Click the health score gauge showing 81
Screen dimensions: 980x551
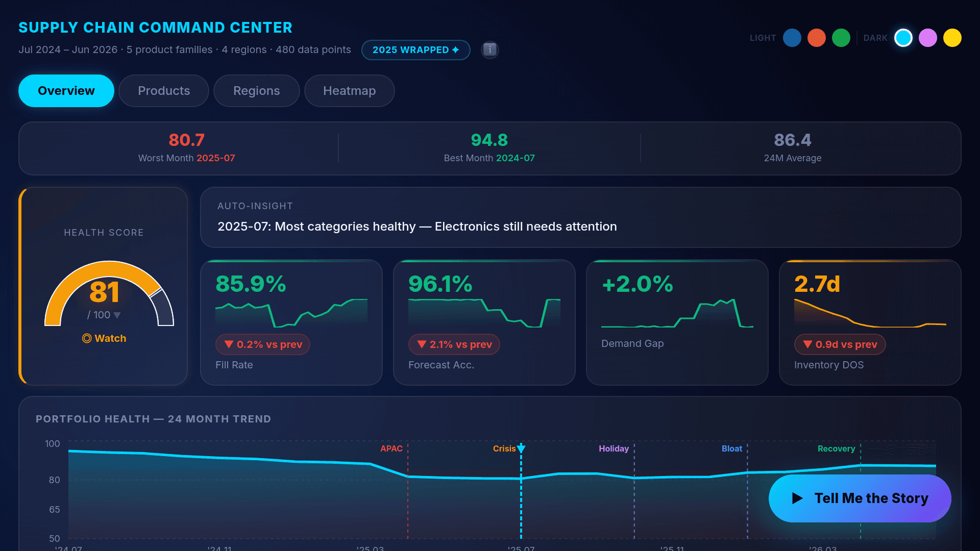109,293
